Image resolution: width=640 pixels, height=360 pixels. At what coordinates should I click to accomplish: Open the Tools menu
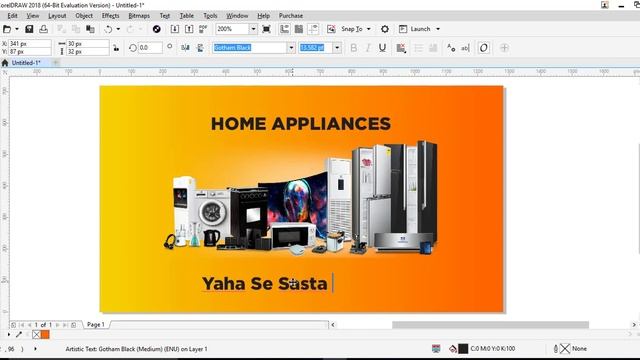tap(210, 16)
